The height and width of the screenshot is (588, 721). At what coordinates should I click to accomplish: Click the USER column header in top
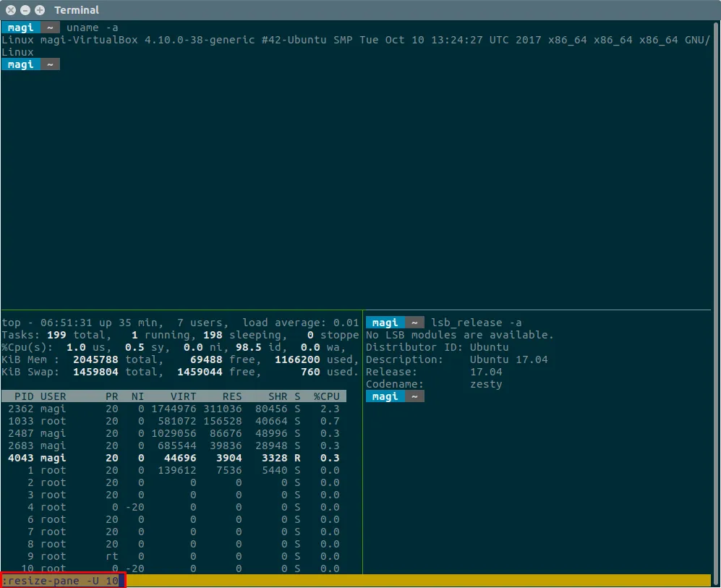tap(53, 396)
